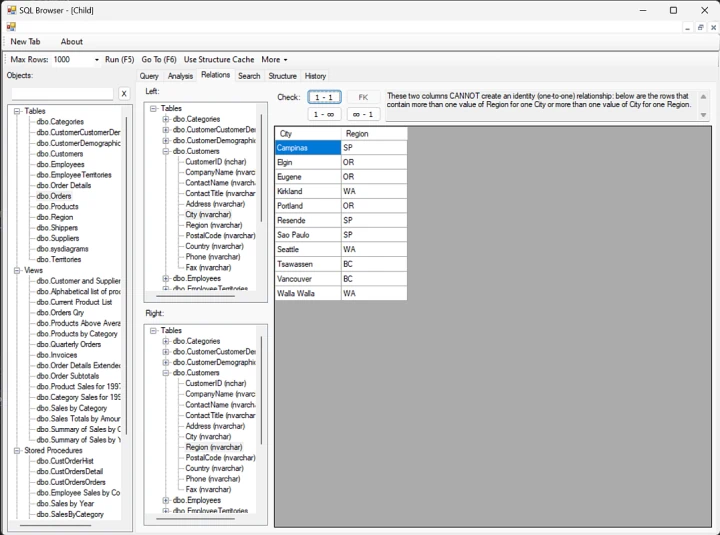
Task: Collapse Tables node in Left tree
Action: click(153, 108)
